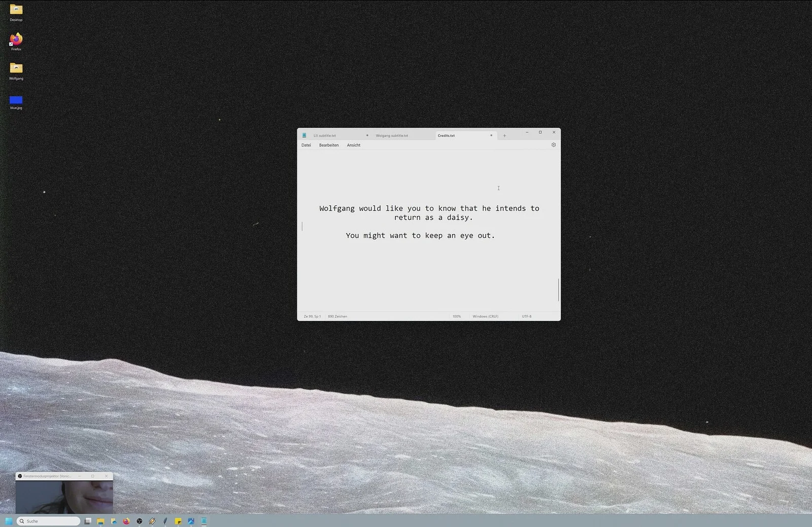The width and height of the screenshot is (812, 527).
Task: Click the taskbar Suche search field
Action: coord(51,521)
